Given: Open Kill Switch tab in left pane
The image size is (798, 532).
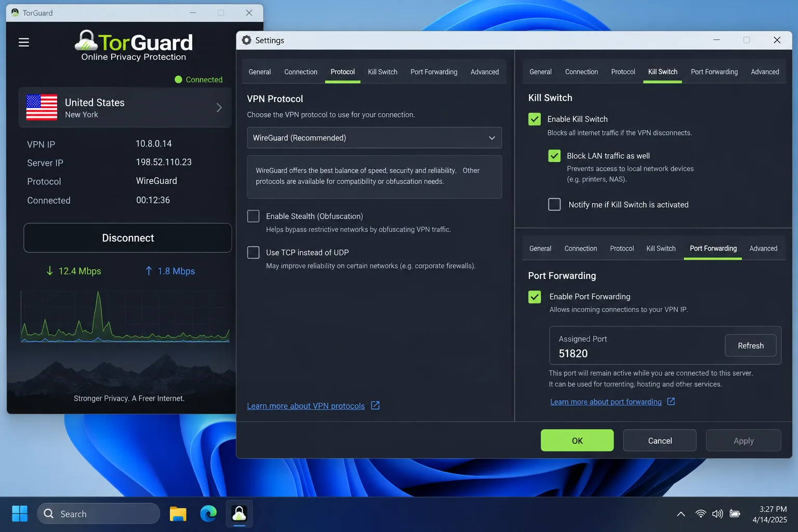Looking at the screenshot, I should point(383,72).
